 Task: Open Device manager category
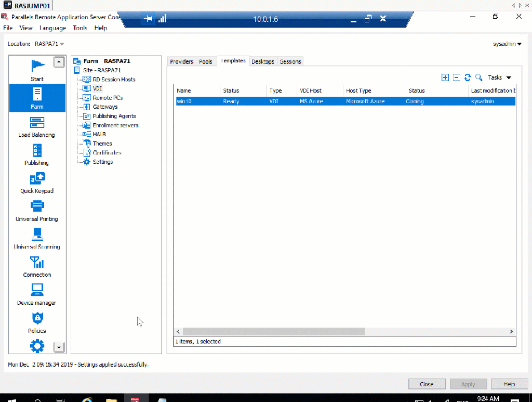[37, 295]
